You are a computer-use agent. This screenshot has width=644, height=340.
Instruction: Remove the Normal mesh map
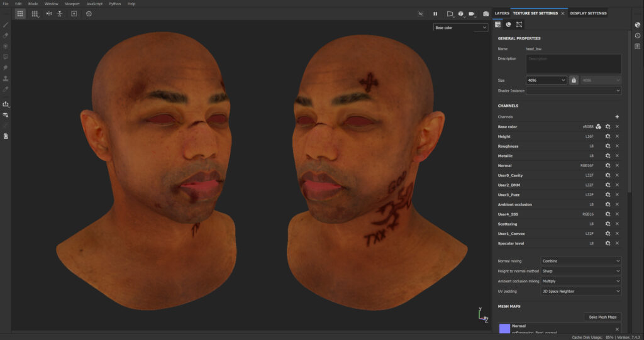click(617, 329)
